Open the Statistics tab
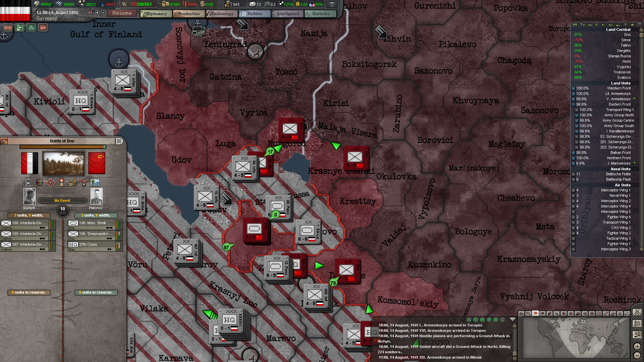 click(x=320, y=14)
